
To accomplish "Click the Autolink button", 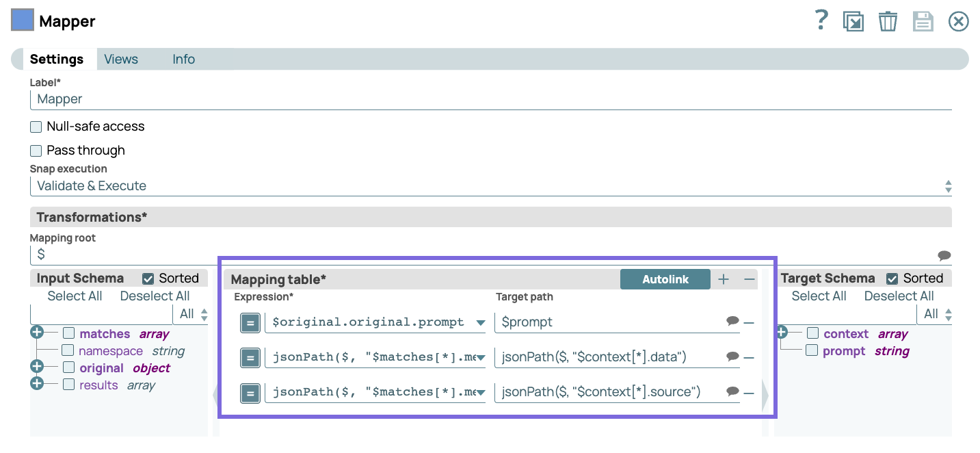I will tap(665, 279).
